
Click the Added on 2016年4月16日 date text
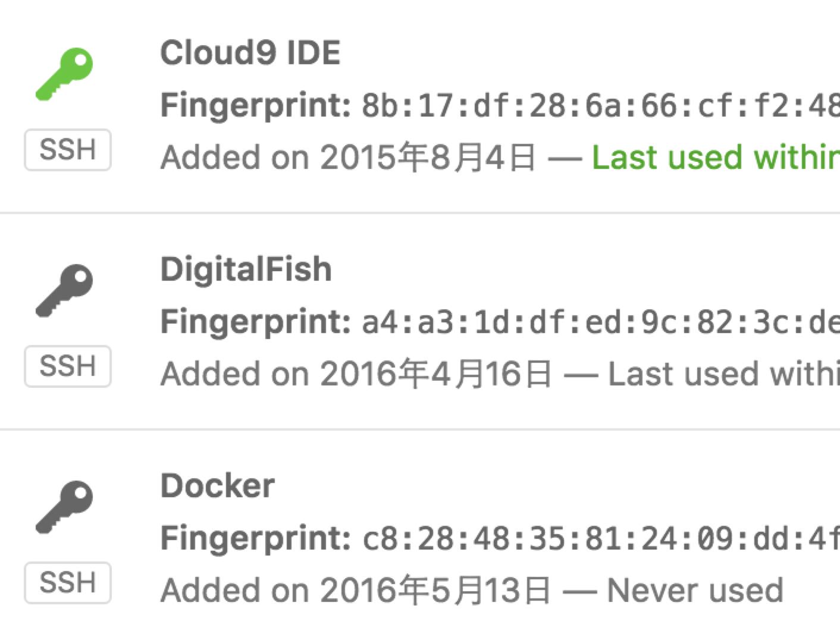356,374
